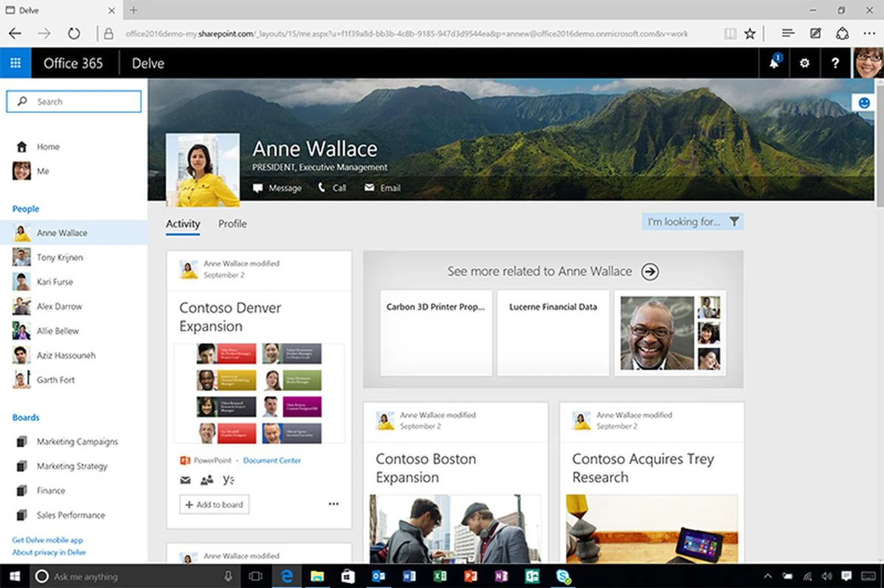Select Tony Krijnen from the People list
This screenshot has width=884, height=588.
[x=60, y=257]
